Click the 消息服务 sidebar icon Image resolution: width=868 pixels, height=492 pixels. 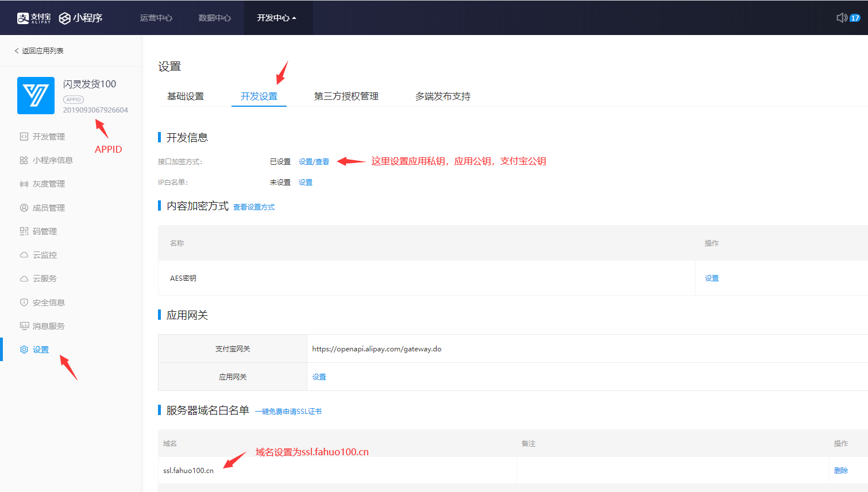coord(24,326)
